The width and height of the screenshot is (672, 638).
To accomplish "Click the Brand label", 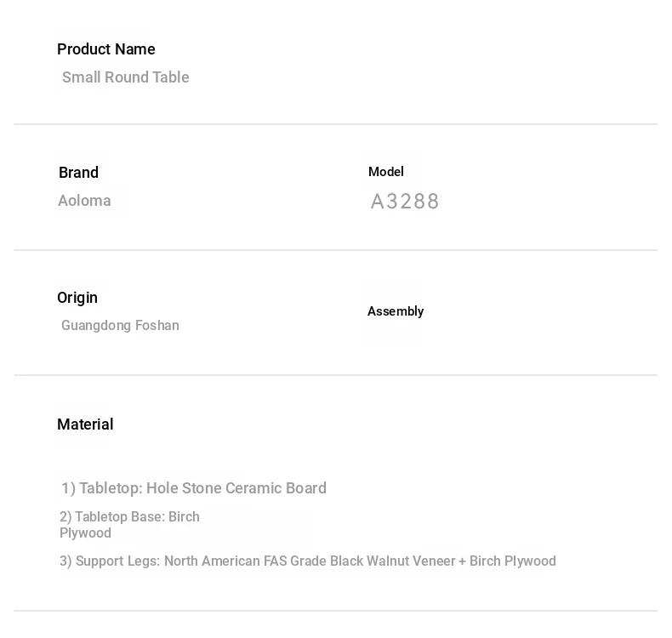I will coord(78,173).
